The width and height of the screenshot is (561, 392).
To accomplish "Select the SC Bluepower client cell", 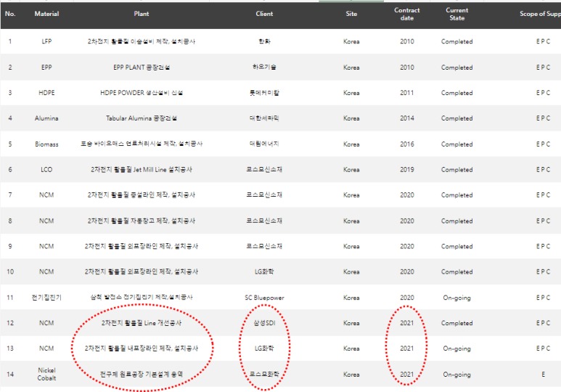I will point(264,298).
